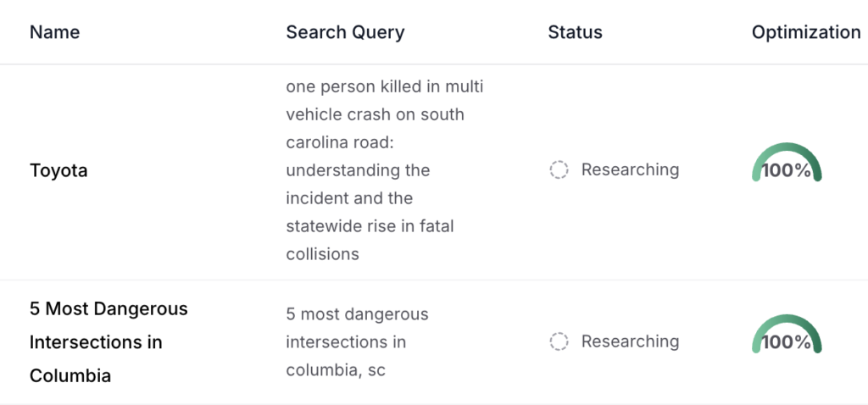Open the Toyota entry
868x405 pixels.
click(58, 170)
